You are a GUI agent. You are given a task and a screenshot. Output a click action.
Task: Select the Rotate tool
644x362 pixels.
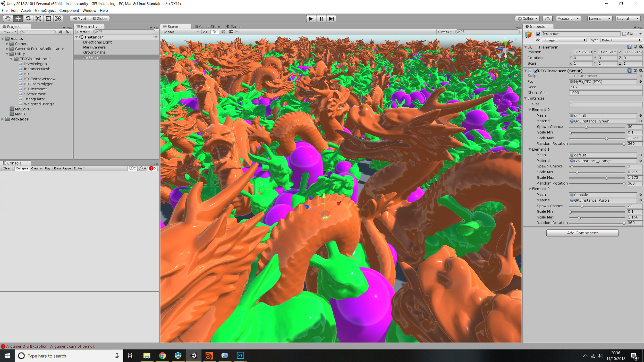[x=28, y=19]
